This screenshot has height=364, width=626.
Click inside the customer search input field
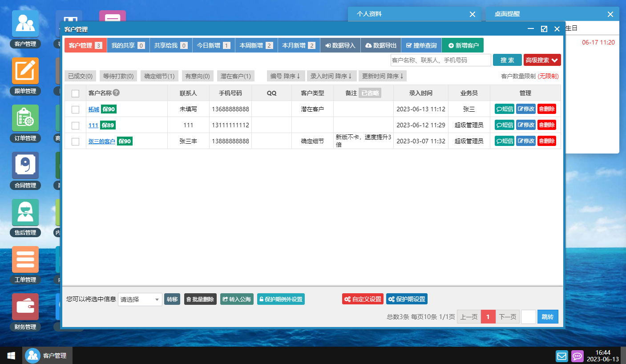tap(440, 60)
